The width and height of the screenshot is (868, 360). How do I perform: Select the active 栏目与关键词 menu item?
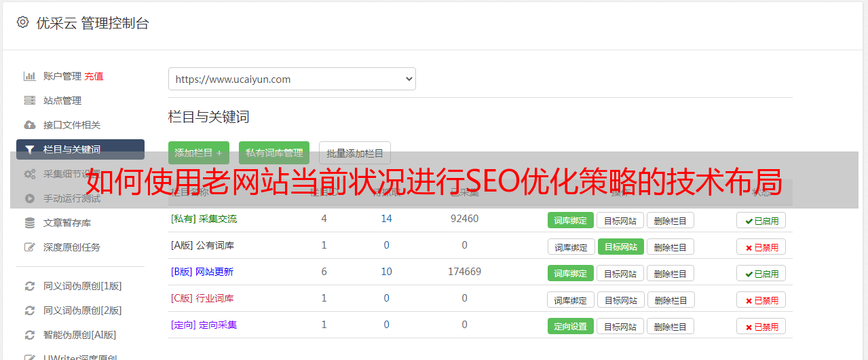coord(80,149)
